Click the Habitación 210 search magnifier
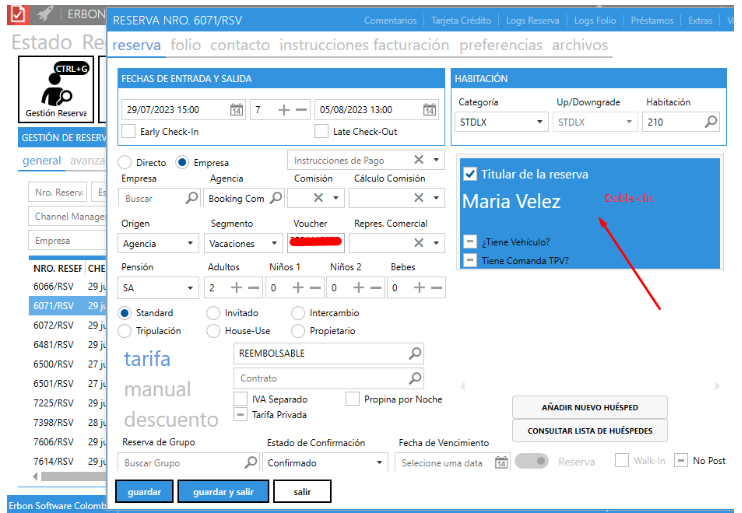Image resolution: width=742 pixels, height=513 pixels. coord(711,122)
